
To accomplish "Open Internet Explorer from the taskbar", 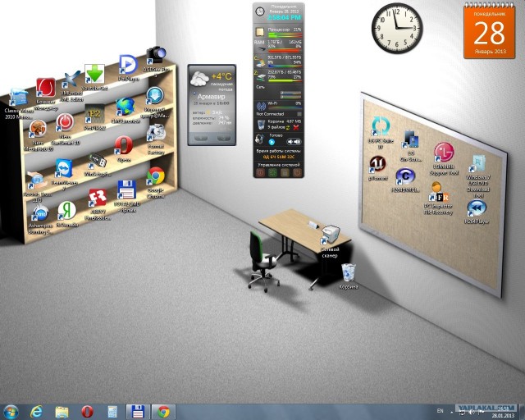I will [36, 411].
